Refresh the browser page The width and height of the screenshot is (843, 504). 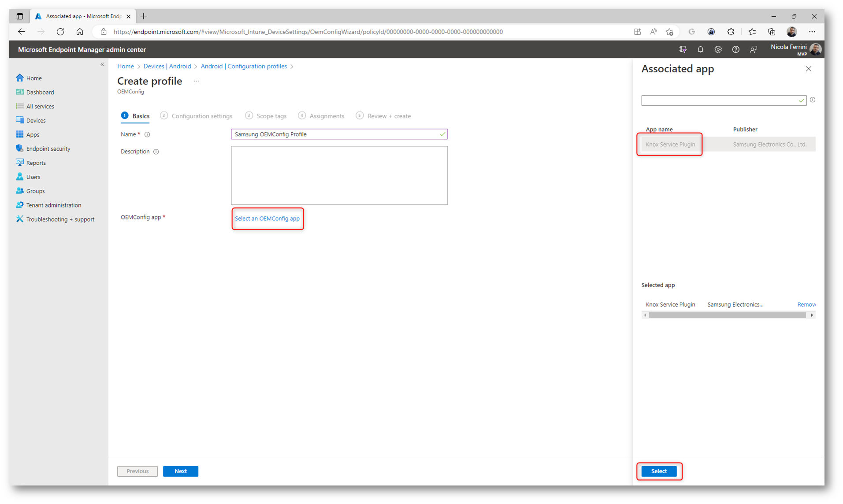(60, 32)
